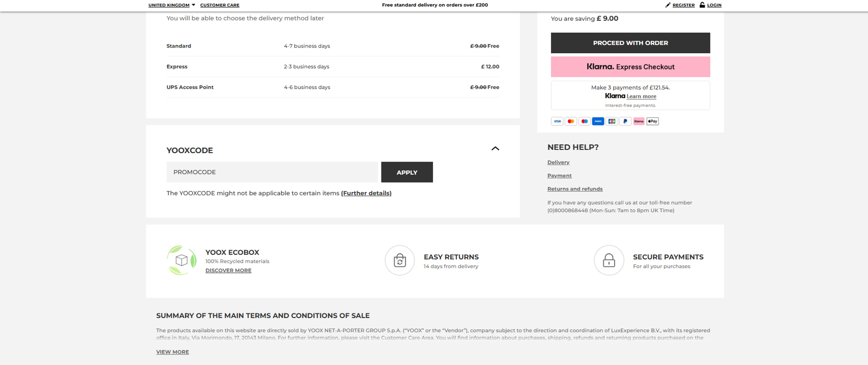This screenshot has height=365, width=868.
Task: Click the YOOX Ecobox recycling icon
Action: pos(182,260)
